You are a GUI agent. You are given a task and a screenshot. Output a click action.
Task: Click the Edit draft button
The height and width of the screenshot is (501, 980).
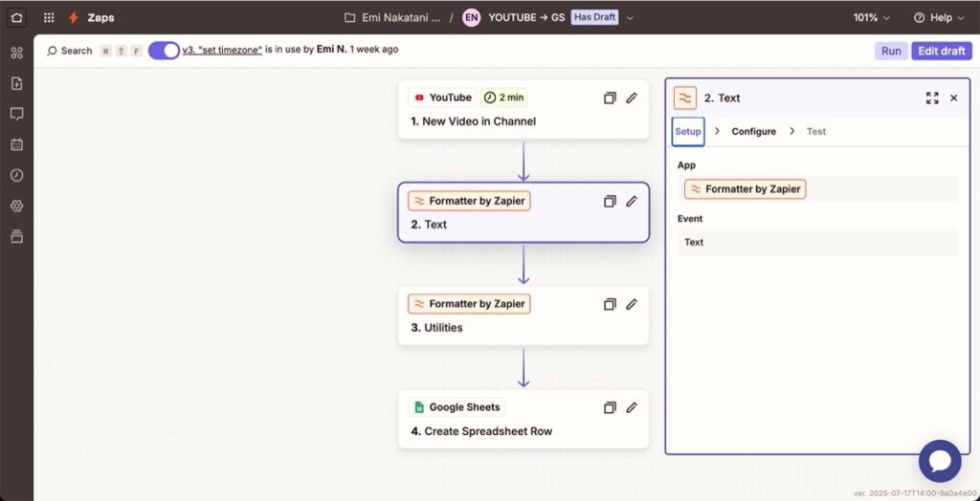pos(942,51)
